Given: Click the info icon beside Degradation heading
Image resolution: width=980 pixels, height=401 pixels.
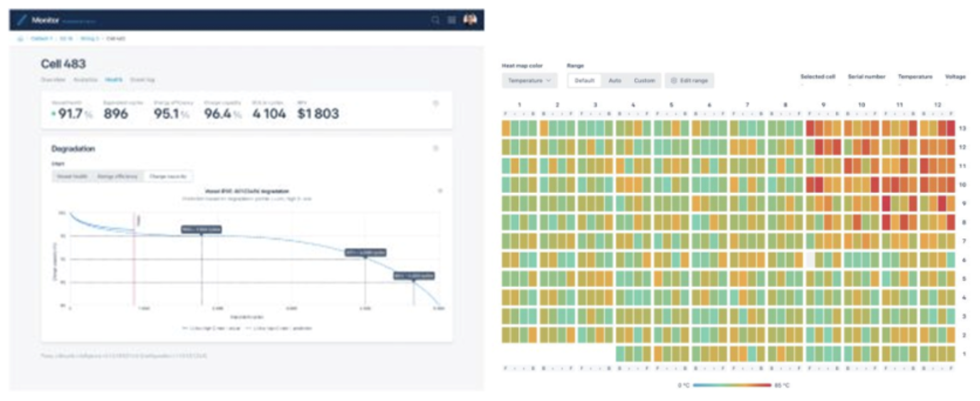Looking at the screenshot, I should click(x=436, y=148).
